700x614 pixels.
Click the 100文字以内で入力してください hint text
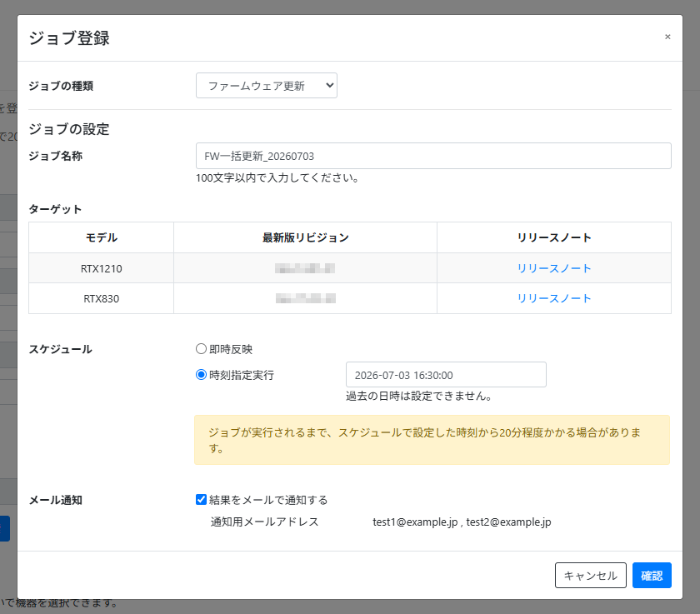point(277,177)
